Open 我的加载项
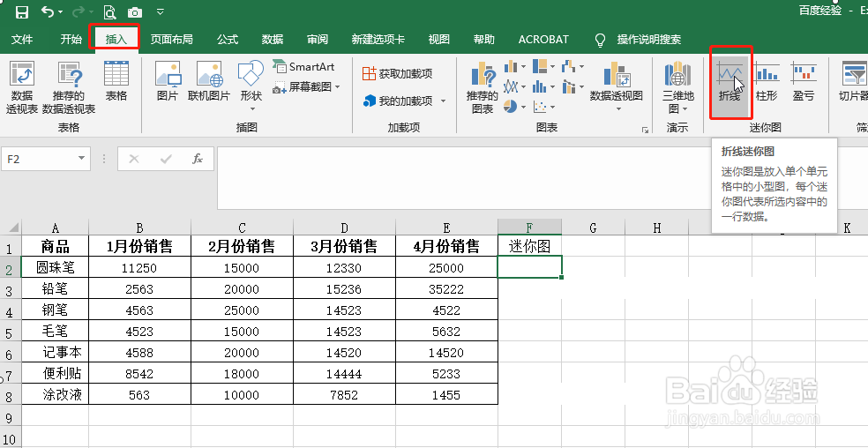 click(x=399, y=101)
